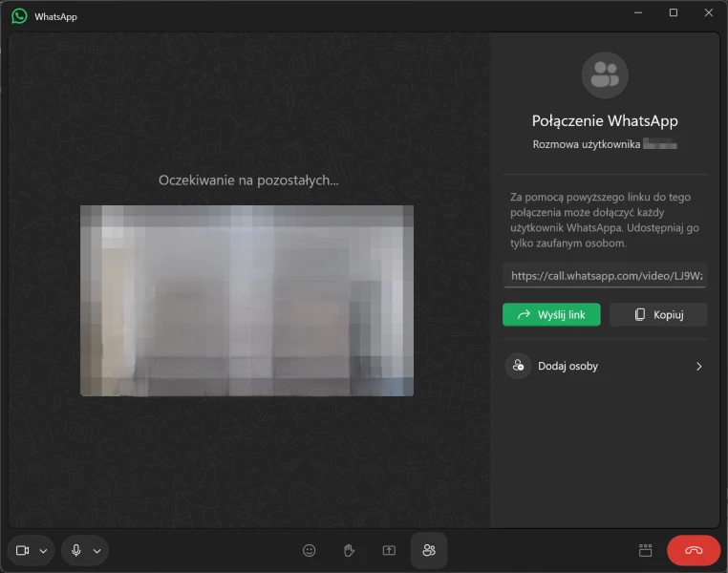This screenshot has width=728, height=573.
Task: Mute the microphone
Action: tap(75, 551)
